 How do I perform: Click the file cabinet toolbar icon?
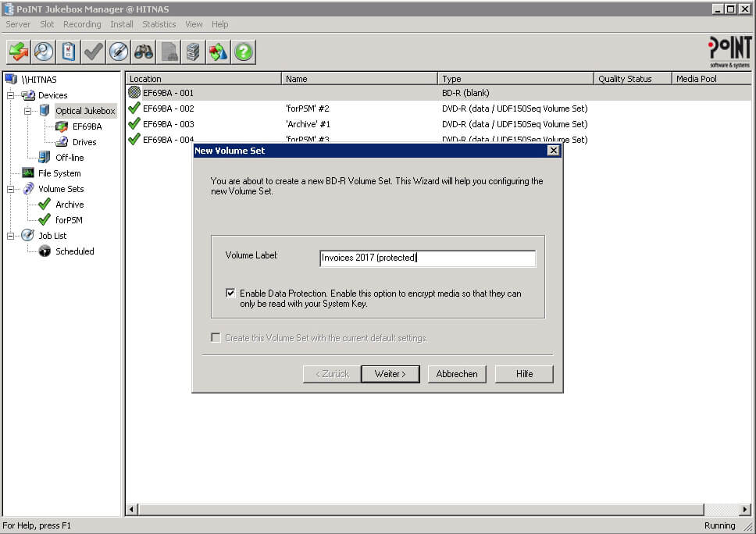(194, 52)
